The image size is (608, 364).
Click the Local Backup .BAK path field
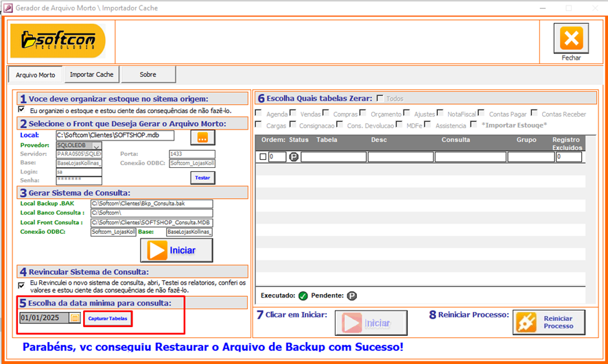pyautogui.click(x=151, y=204)
